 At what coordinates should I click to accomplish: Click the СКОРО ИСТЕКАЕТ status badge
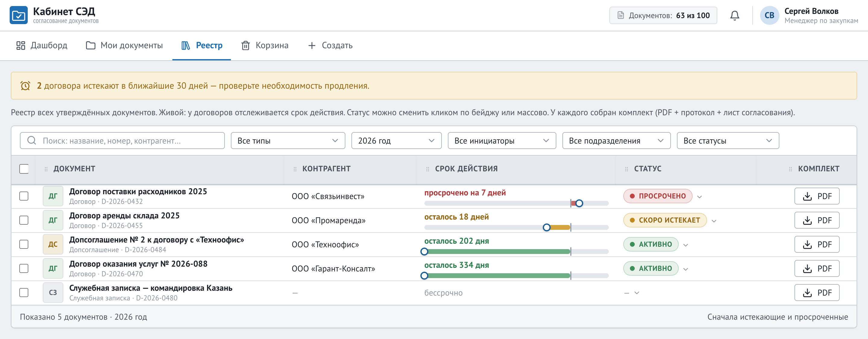click(x=665, y=220)
